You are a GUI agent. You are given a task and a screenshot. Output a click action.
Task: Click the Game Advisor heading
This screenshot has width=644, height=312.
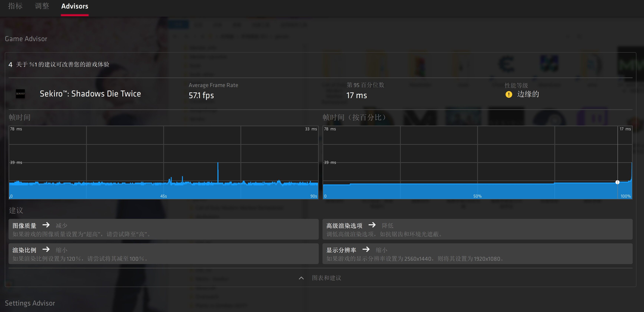[26, 39]
